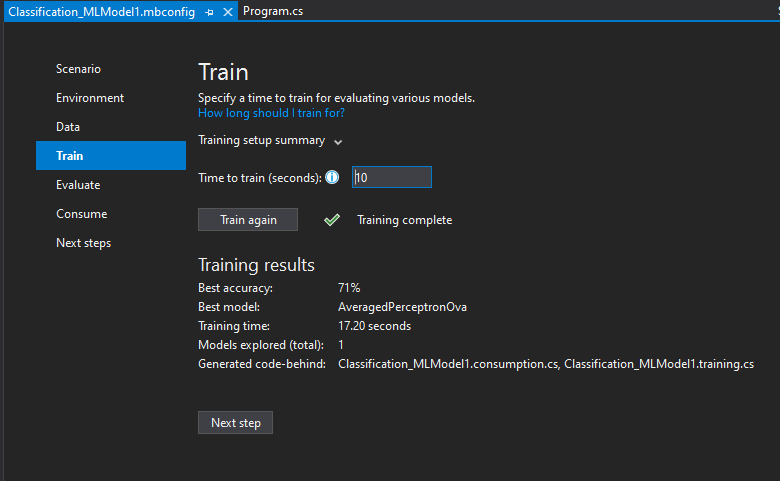Screen dimensions: 780x481
Task: Pin the Classification_MLModel1.mbconfig tab
Action: click(209, 12)
